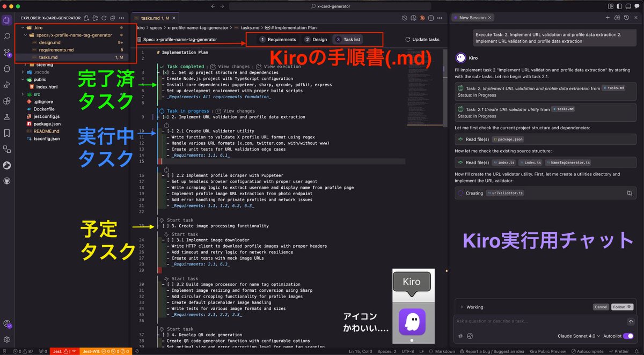This screenshot has height=355, width=644.
Task: Check task box for 3.1 Implement image downloader
Action: click(x=170, y=240)
